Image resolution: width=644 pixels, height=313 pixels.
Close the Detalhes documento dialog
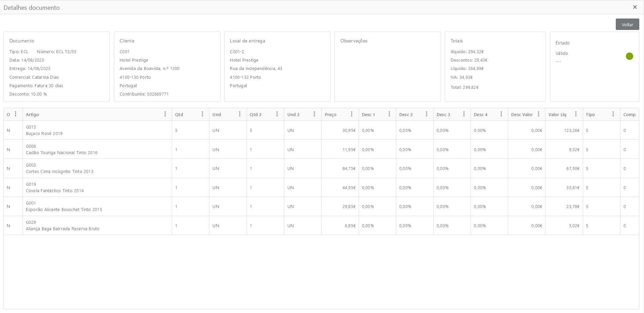(x=635, y=7)
